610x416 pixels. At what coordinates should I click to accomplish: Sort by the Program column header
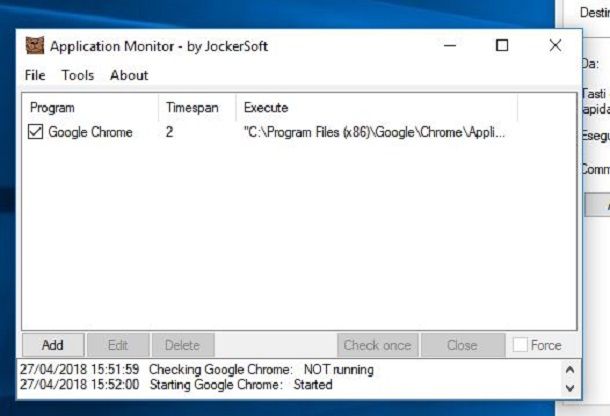(90, 107)
